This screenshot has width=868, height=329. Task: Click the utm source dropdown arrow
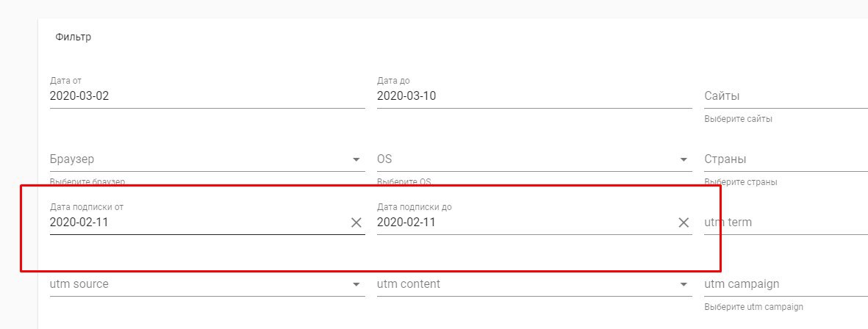tap(356, 285)
